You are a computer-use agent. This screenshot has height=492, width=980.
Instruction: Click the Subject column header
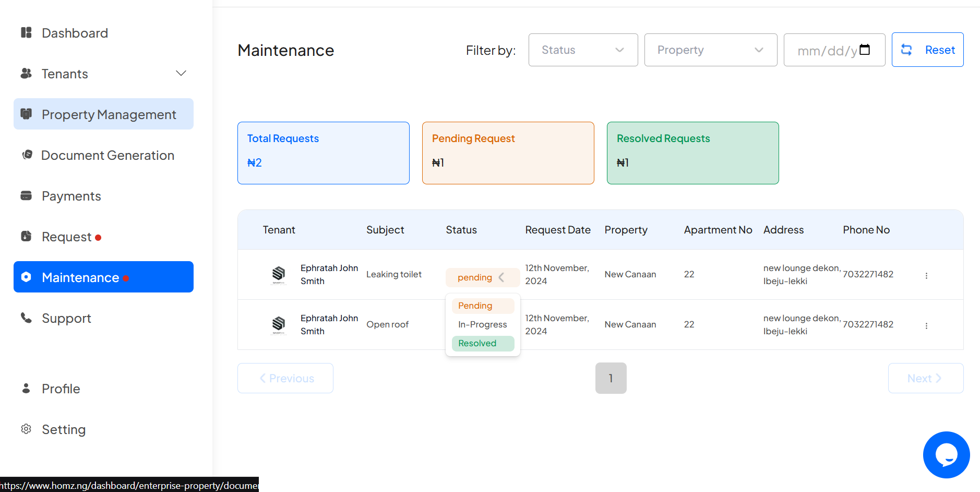coord(385,230)
